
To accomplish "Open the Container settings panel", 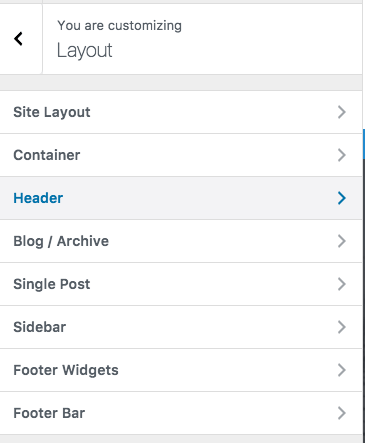I will (181, 155).
